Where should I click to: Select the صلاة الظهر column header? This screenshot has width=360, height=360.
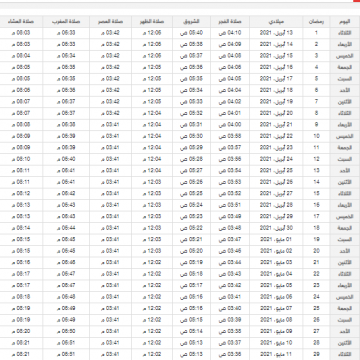pyautogui.click(x=152, y=22)
